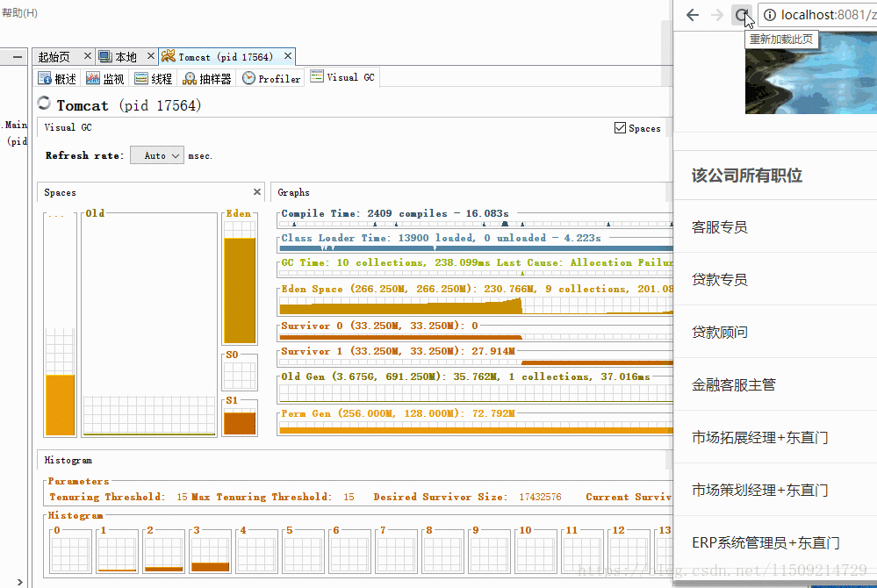Select the Visual GC subtab
The width and height of the screenshot is (877, 588).
click(x=343, y=77)
